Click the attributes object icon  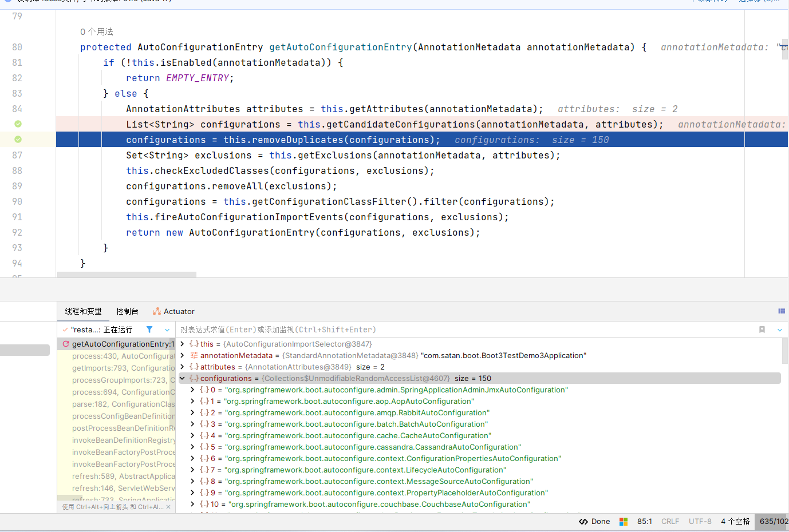point(194,367)
